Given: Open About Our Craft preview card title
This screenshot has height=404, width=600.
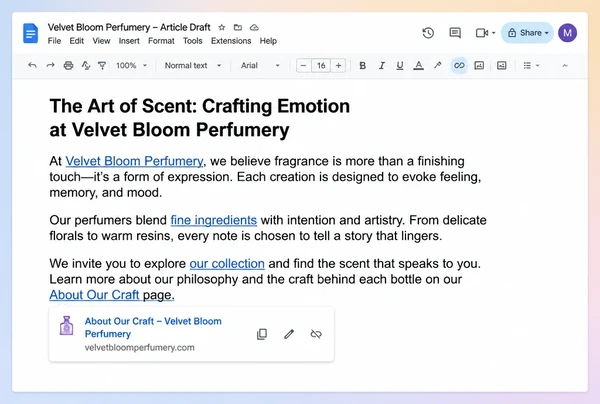Looking at the screenshot, I should click(x=153, y=327).
